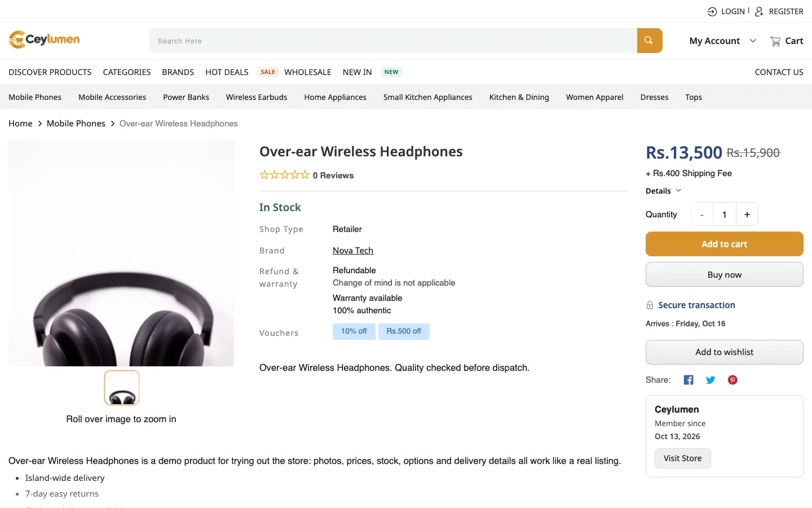Screen dimensions: 812x508
Task: Click the quantity input field
Action: click(725, 214)
